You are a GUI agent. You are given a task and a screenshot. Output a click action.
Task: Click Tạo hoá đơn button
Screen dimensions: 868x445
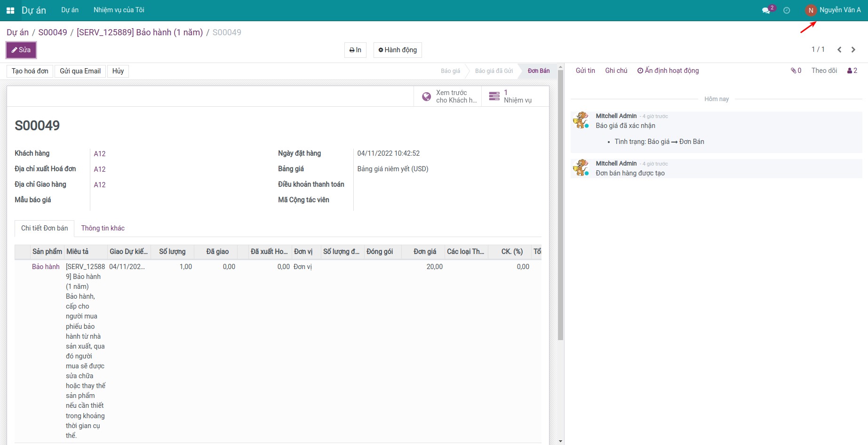click(30, 71)
